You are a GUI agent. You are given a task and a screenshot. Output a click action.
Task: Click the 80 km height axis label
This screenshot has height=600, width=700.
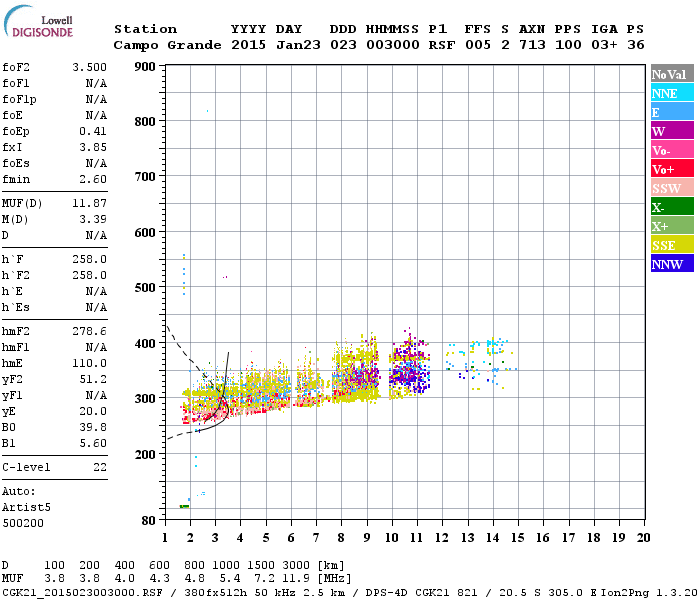coord(149,521)
